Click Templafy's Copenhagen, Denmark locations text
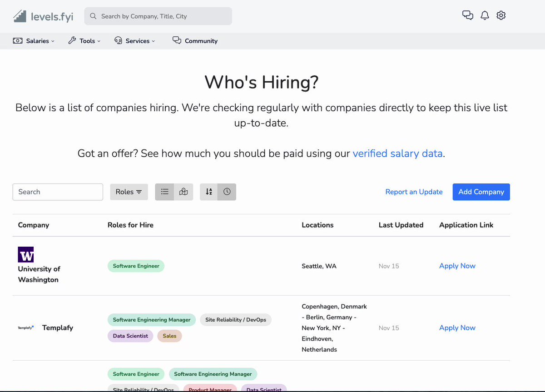545x392 pixels. click(x=334, y=328)
